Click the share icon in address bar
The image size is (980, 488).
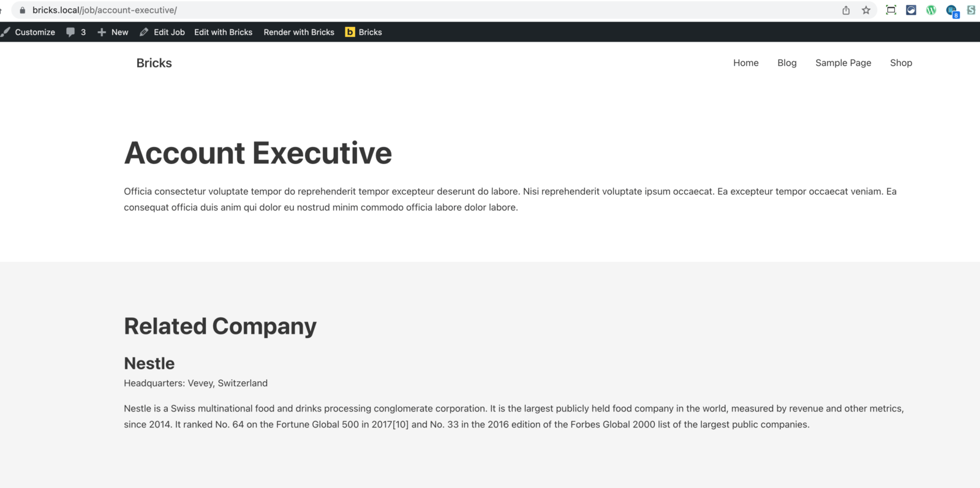point(846,10)
